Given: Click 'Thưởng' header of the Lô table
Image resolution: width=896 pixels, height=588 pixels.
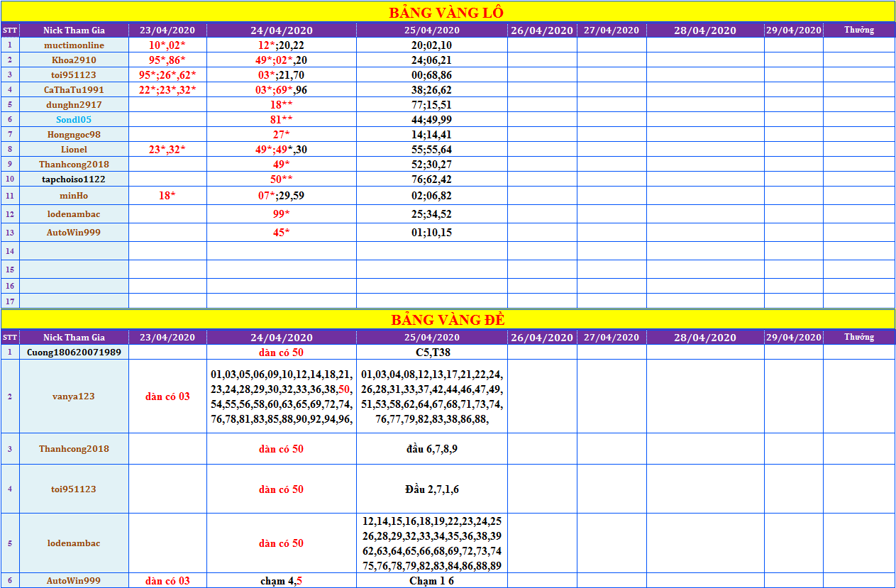Looking at the screenshot, I should tap(859, 30).
